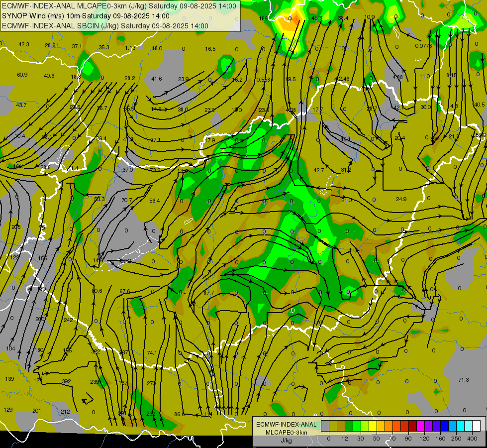The height and width of the screenshot is (448, 487).
Task: Click the cyan legend color swatch
Action: pyautogui.click(x=460, y=426)
